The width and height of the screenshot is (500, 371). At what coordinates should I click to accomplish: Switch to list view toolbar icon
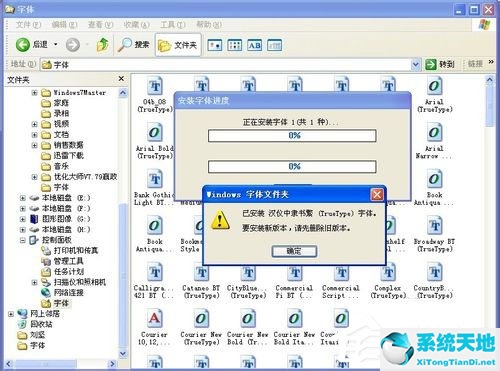click(x=235, y=45)
